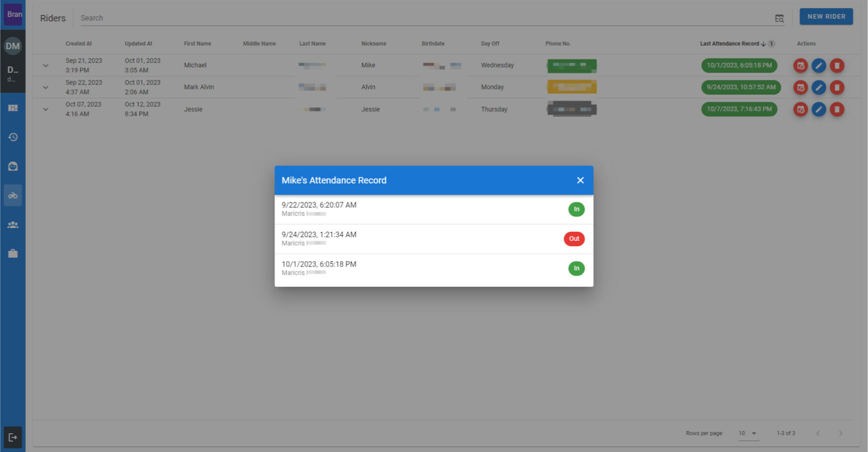Edit rider Michael with pencil icon
Screen dimensions: 868x452
point(818,66)
